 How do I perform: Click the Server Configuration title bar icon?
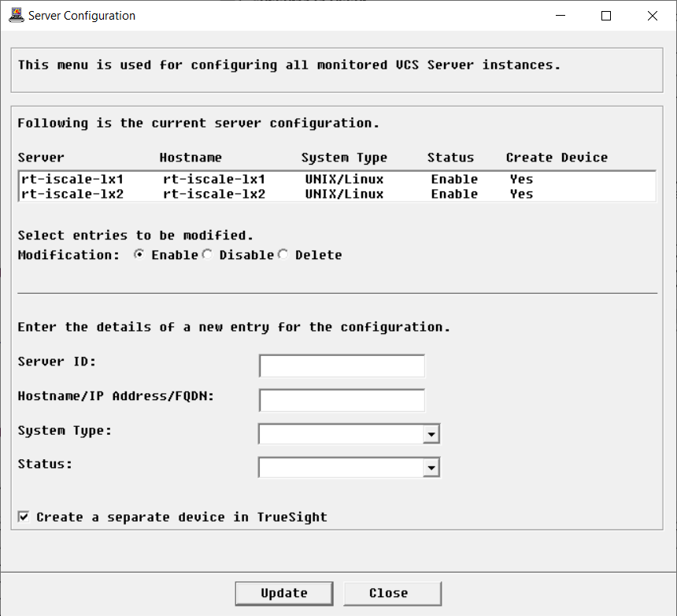pyautogui.click(x=16, y=15)
